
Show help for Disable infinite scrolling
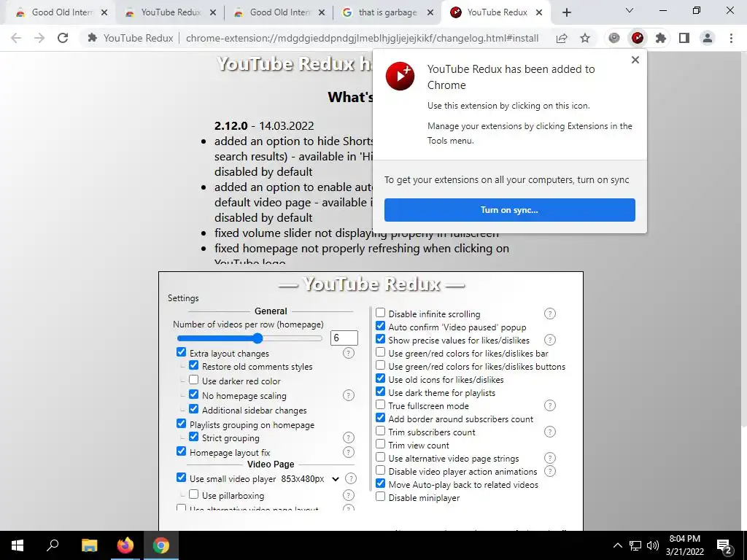[x=550, y=314]
